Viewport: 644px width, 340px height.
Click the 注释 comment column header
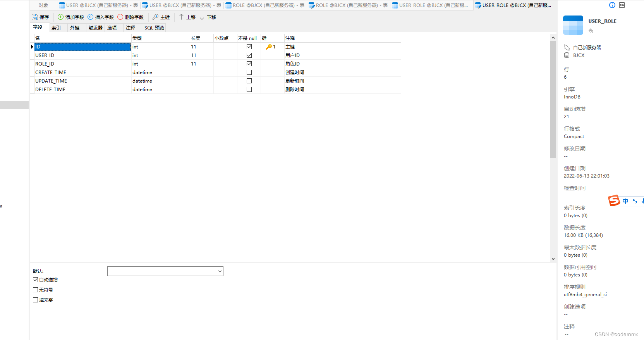(342, 38)
